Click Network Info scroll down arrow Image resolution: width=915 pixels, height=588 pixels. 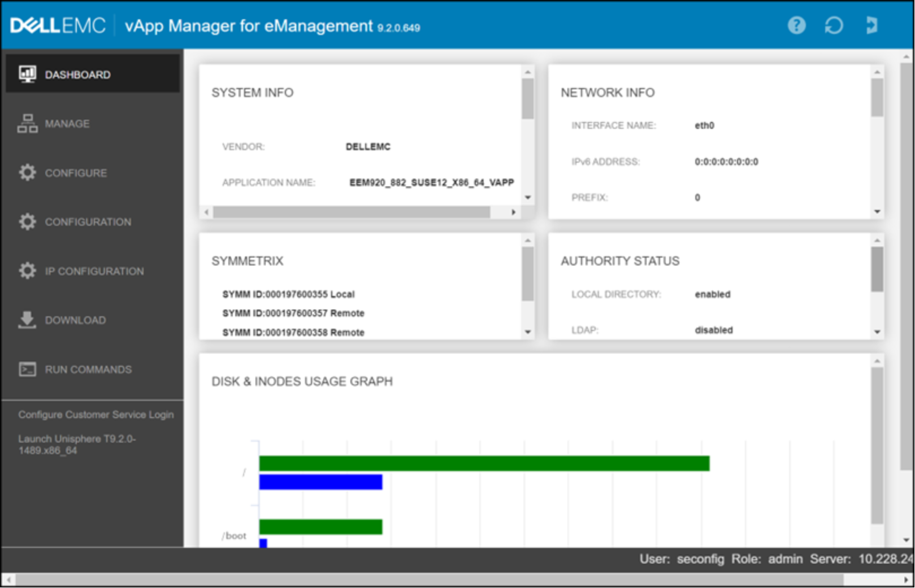[877, 212]
